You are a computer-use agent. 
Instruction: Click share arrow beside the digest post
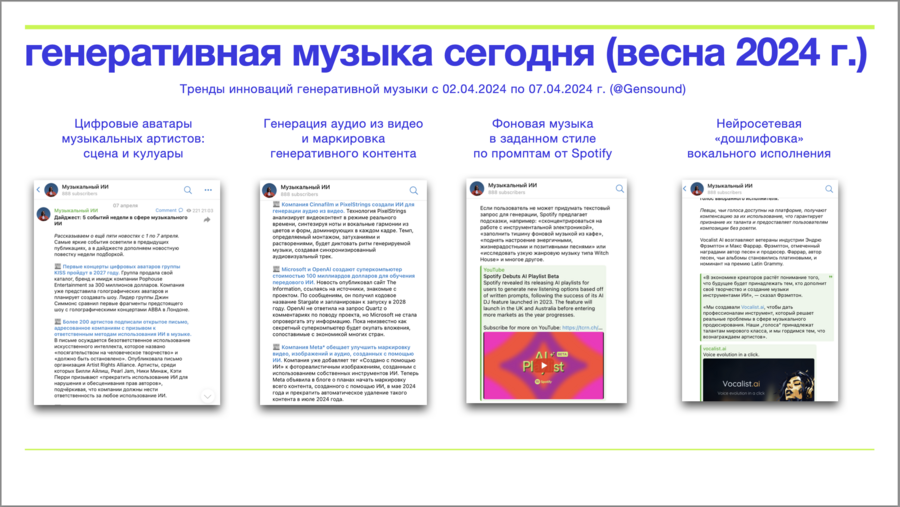[207, 220]
